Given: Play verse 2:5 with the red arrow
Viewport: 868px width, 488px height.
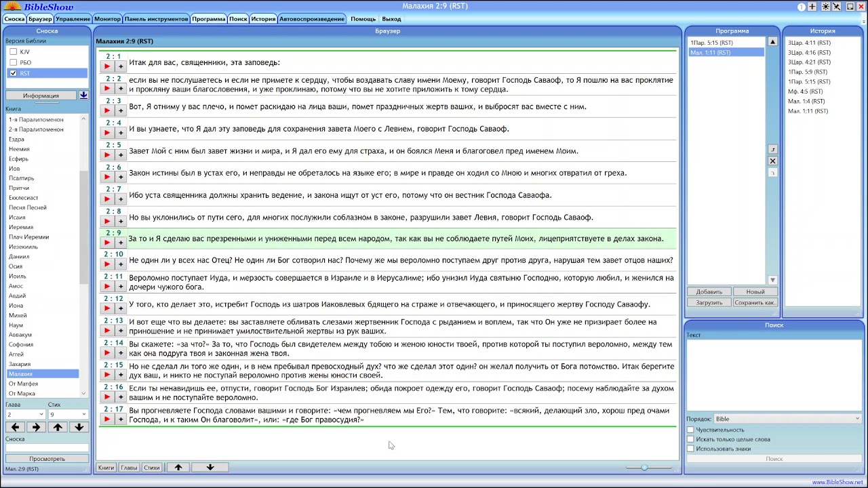Looking at the screenshot, I should (x=106, y=155).
